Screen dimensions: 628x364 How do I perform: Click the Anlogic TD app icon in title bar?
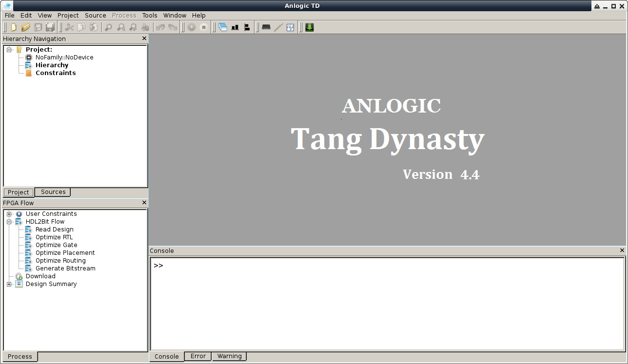tap(7, 6)
